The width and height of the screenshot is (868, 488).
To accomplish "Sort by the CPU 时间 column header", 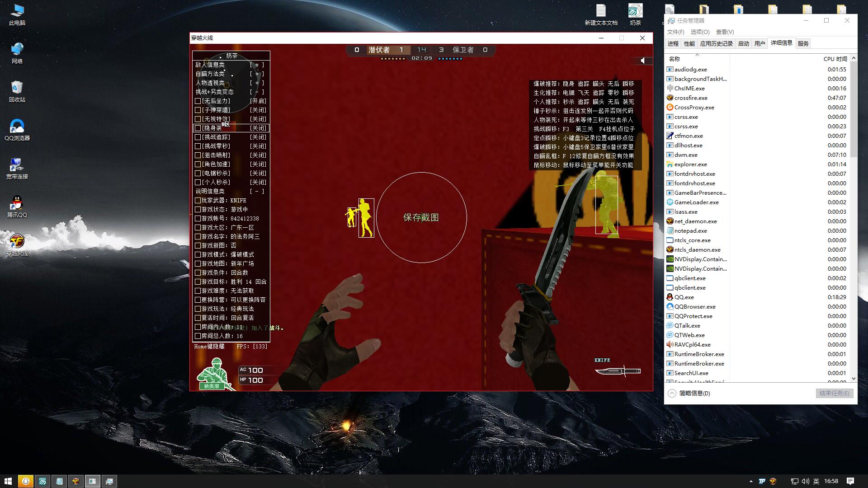I will coord(835,59).
